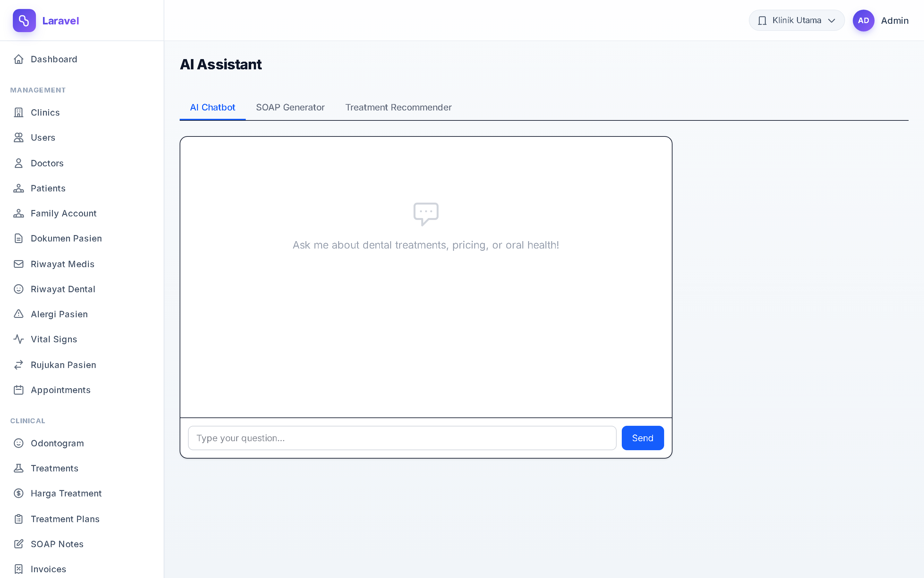
Task: Click the Riwayat Dental smiley icon
Action: point(19,289)
